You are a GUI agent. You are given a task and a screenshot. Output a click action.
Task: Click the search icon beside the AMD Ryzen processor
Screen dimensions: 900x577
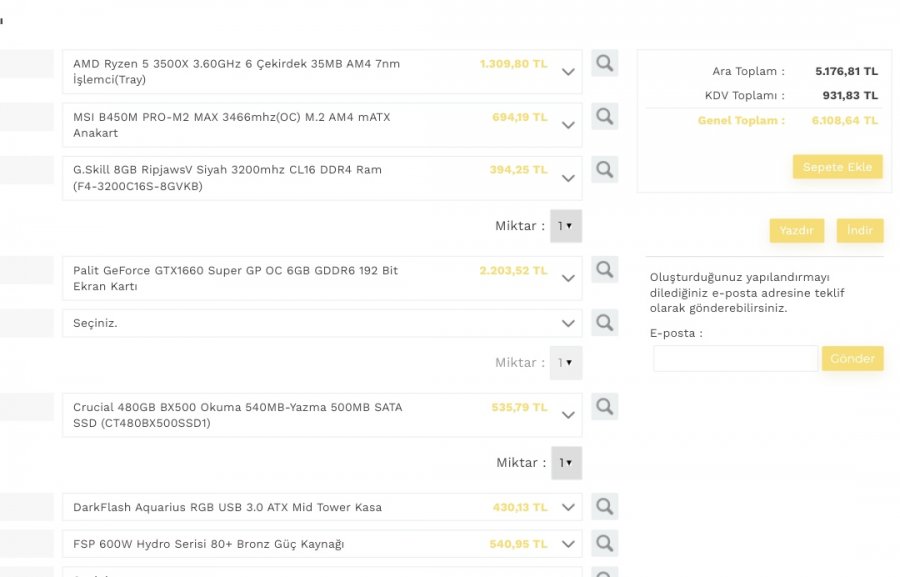[x=604, y=64]
